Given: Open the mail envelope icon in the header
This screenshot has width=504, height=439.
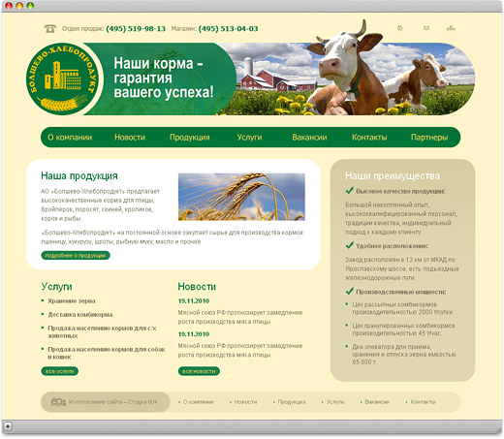Looking at the screenshot, I should pyautogui.click(x=426, y=28).
